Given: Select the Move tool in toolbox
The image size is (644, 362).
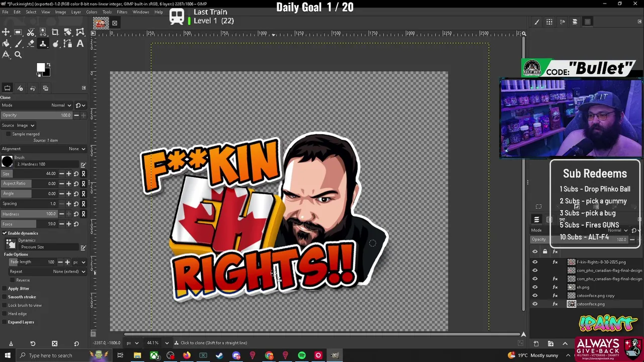Looking at the screenshot, I should click(x=6, y=32).
